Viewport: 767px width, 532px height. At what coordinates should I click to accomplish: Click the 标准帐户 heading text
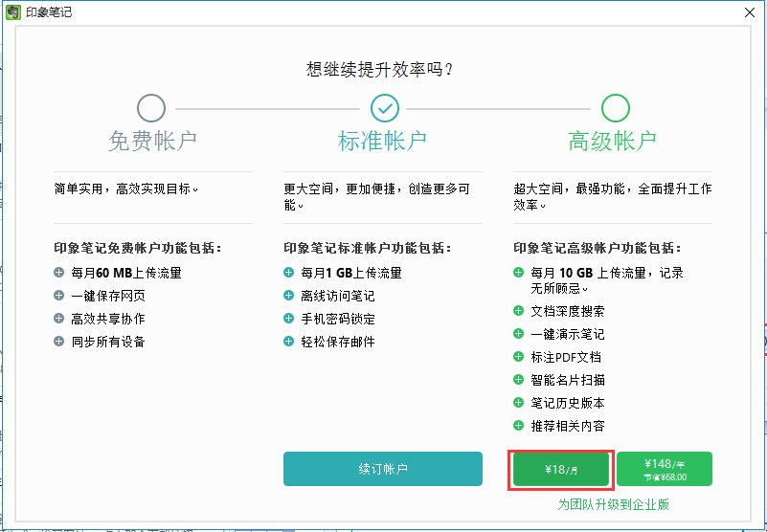pos(382,141)
